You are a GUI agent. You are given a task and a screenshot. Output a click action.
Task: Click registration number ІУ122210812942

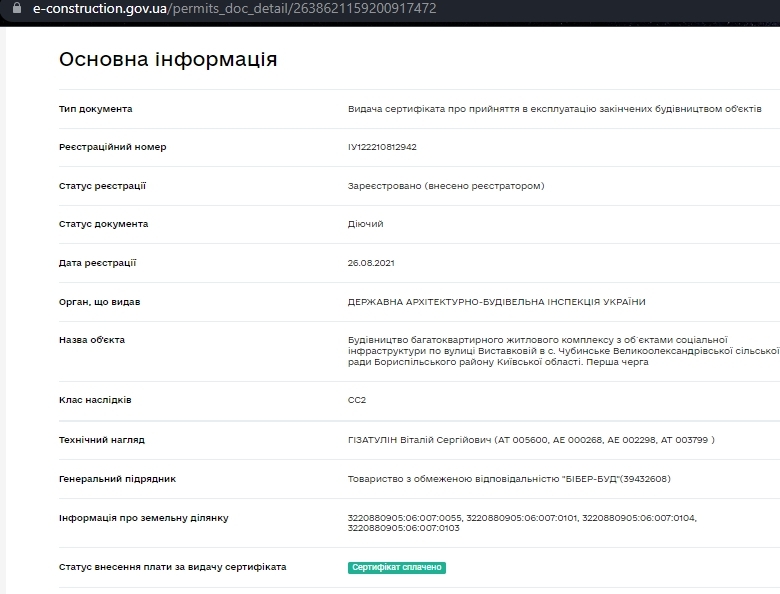click(x=382, y=147)
